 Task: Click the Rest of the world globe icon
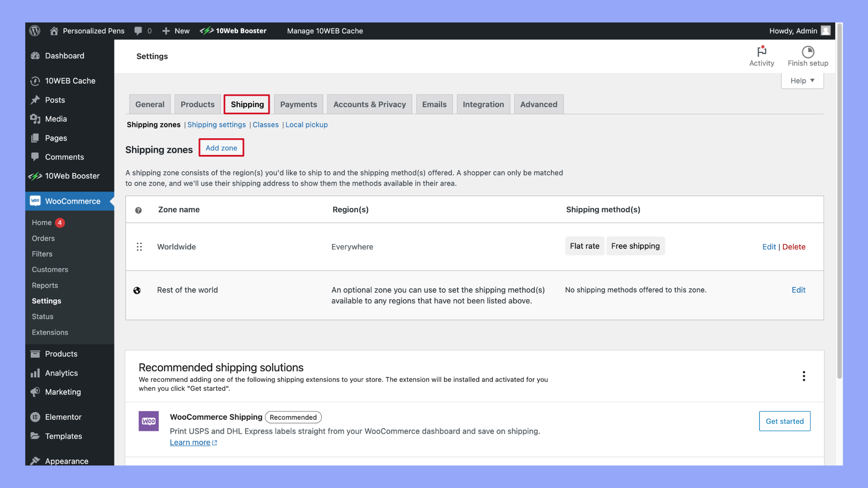click(137, 291)
